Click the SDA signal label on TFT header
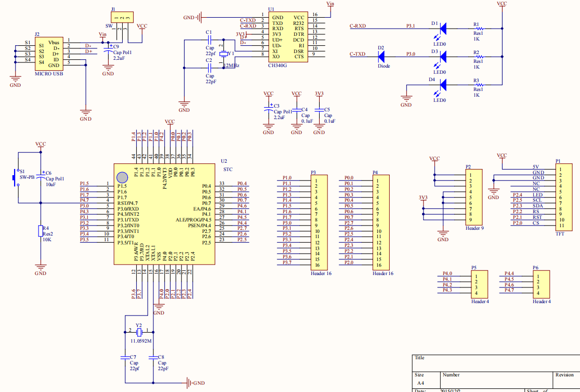 (538, 206)
